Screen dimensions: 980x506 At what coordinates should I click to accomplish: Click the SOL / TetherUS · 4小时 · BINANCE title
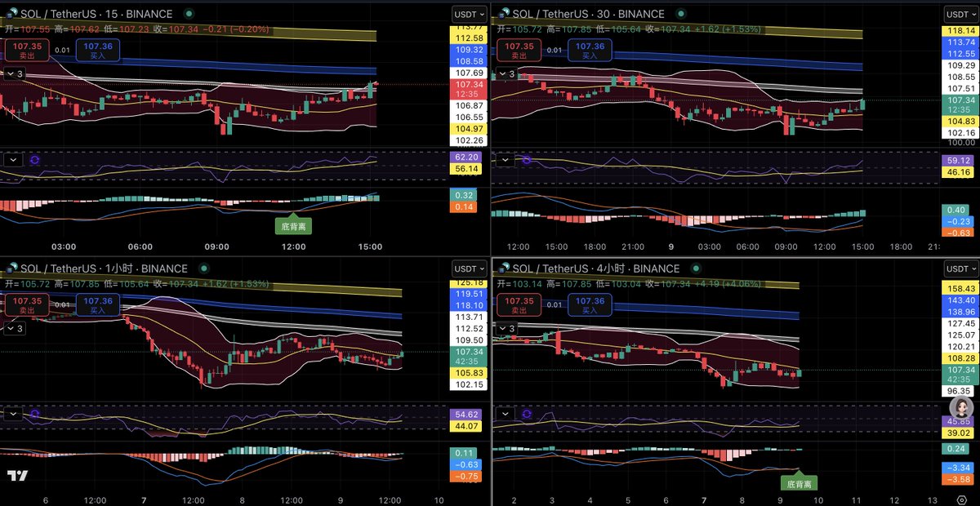coord(595,269)
